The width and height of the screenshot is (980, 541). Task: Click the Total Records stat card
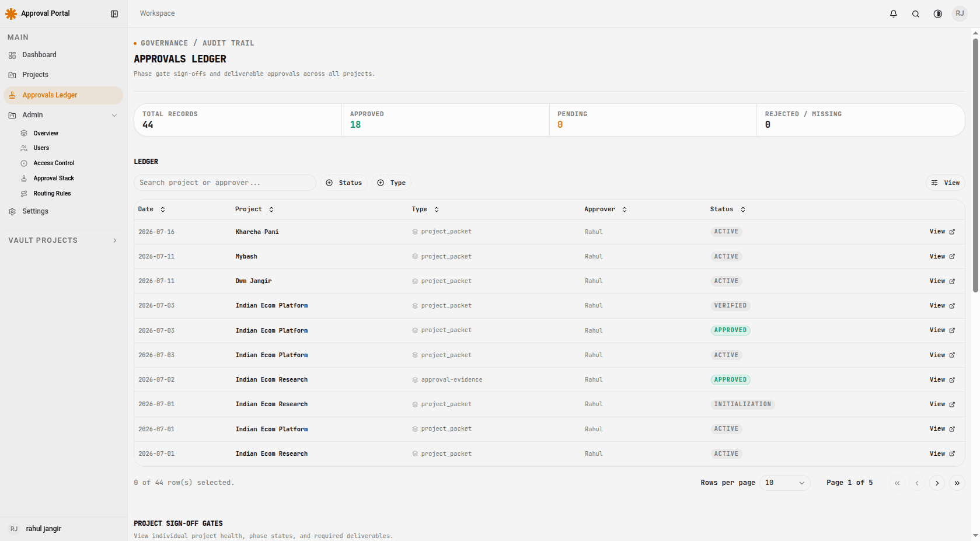click(x=238, y=120)
